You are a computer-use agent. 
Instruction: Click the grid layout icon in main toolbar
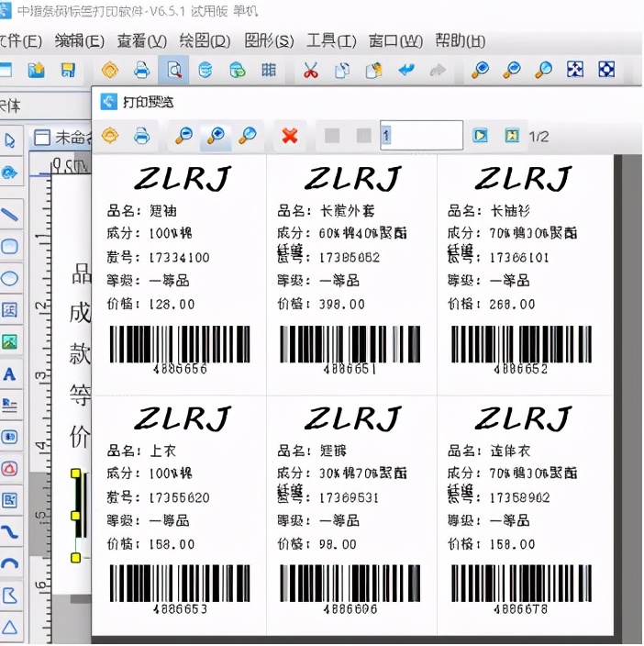pos(269,70)
